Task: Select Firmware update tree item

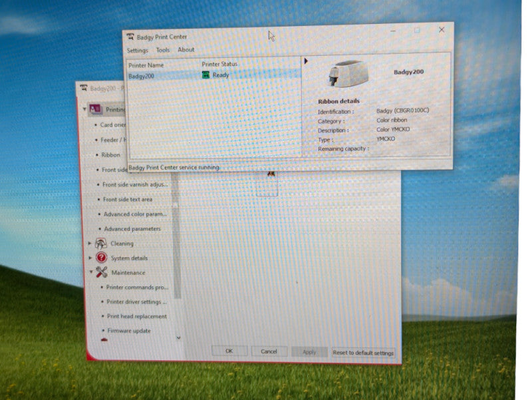Action: (x=129, y=331)
